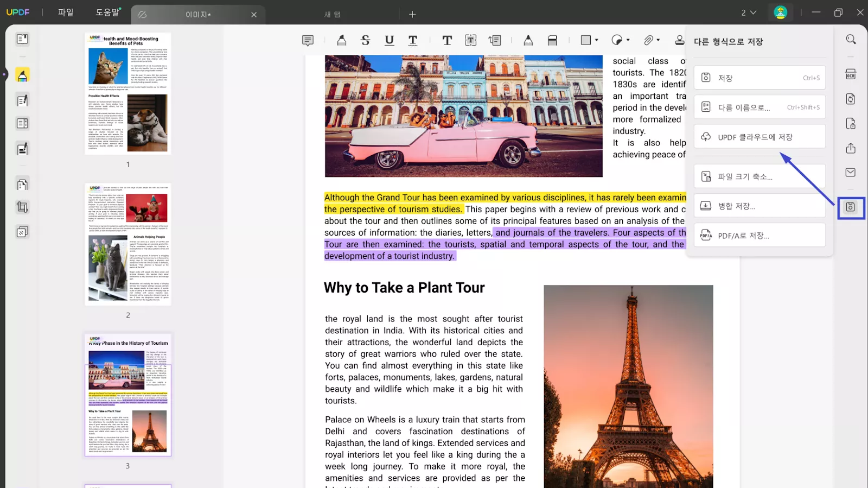
Task: Select page 1 thumbnail
Action: coord(128,93)
